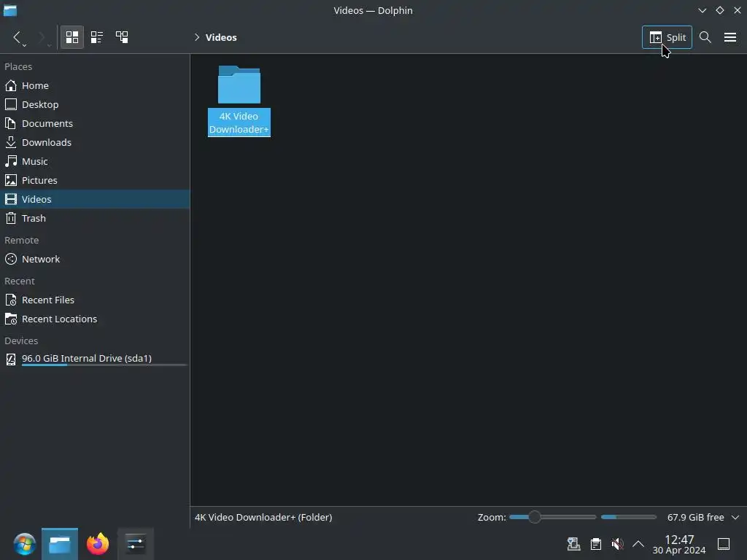Click the free disk space capacity bar

(x=628, y=517)
